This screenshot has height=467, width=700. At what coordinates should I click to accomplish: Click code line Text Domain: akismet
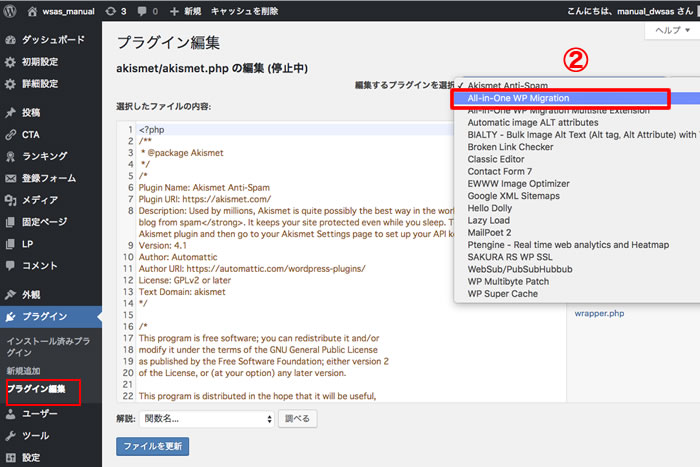coord(182,292)
